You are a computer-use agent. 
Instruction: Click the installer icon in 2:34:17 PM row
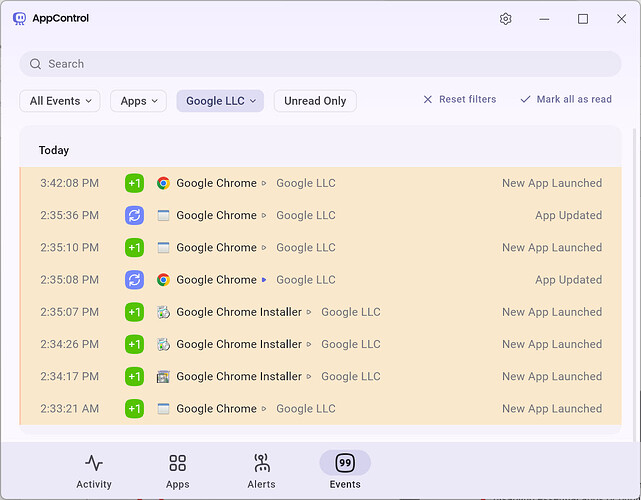click(163, 377)
